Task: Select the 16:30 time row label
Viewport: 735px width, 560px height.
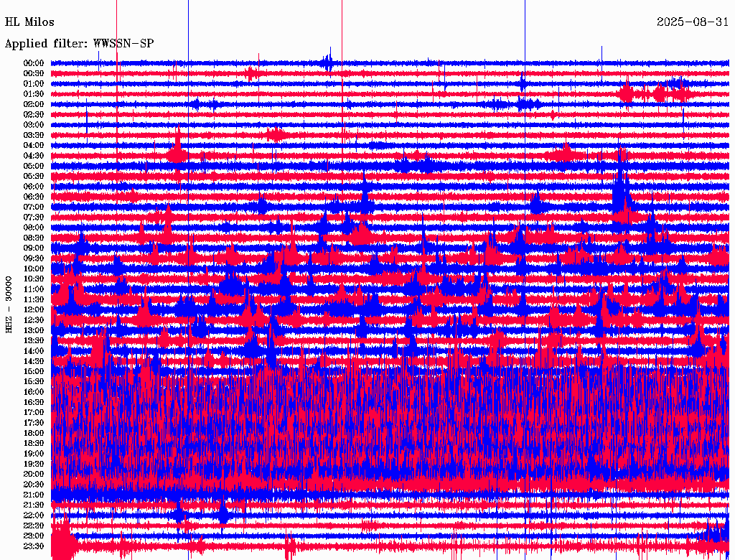Action: tap(34, 402)
